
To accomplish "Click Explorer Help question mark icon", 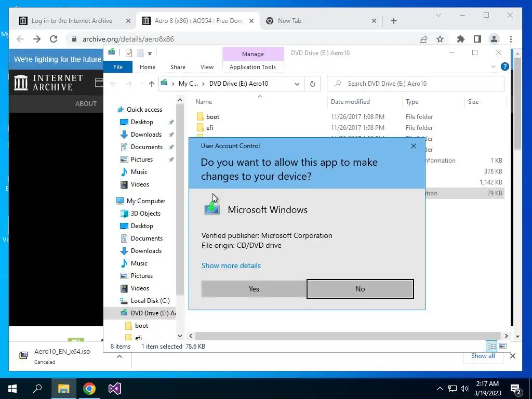I will [504, 67].
